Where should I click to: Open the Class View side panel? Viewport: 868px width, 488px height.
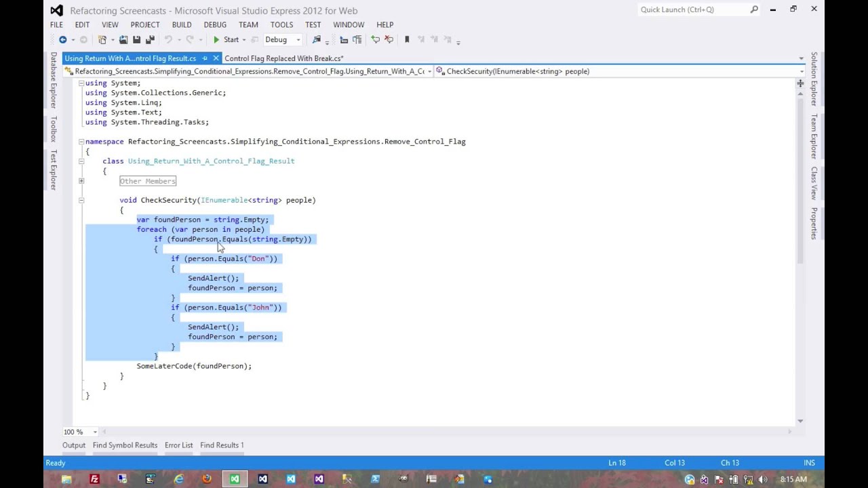(814, 183)
